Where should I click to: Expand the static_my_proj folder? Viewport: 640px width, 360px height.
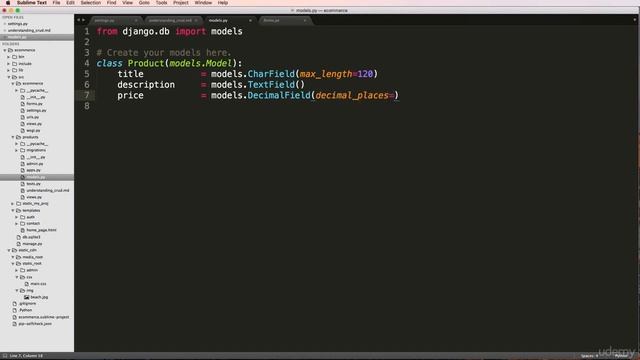point(13,203)
